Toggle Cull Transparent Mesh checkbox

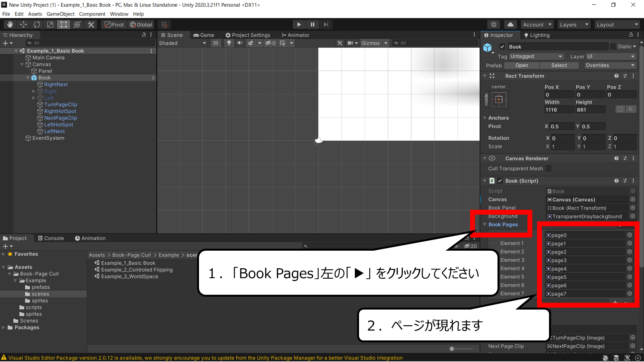[x=549, y=169]
